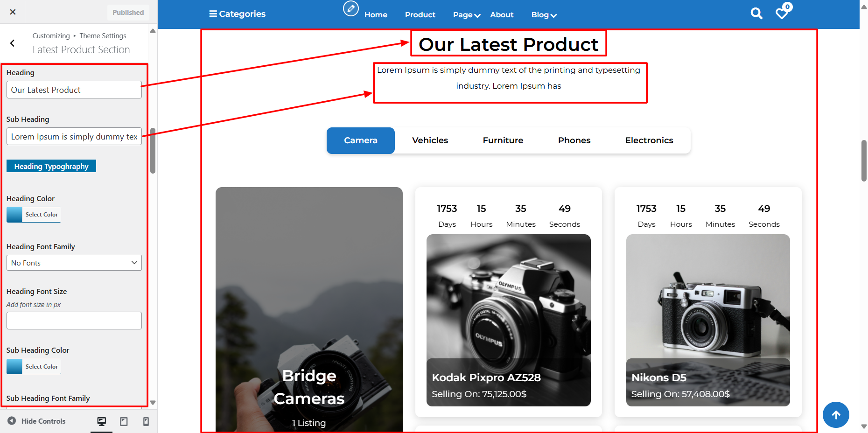
Task: Expand the Blog menu dropdown
Action: (544, 15)
